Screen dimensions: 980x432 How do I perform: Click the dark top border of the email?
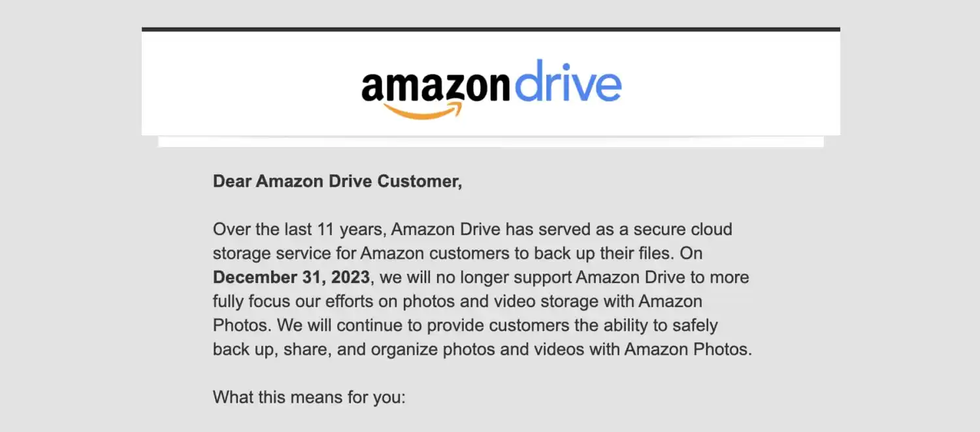(x=491, y=29)
